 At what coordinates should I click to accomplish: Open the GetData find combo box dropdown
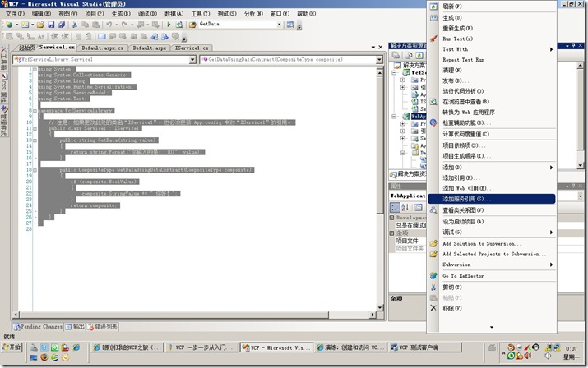point(279,25)
